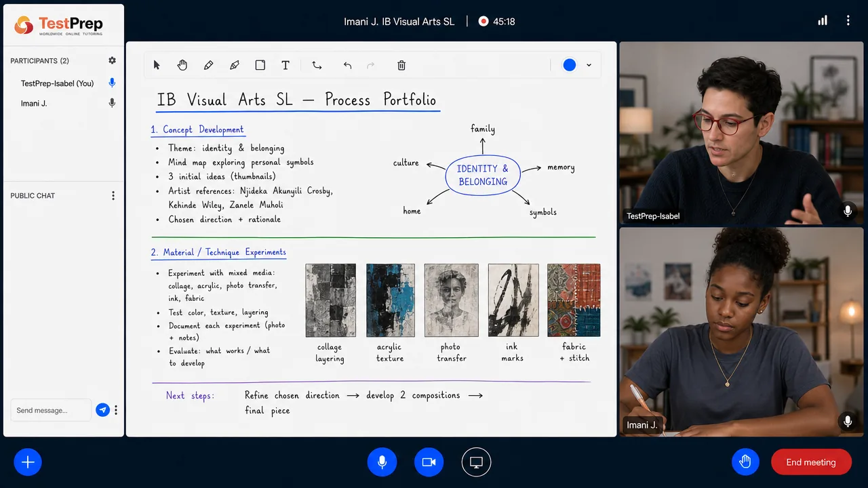Select the hand pan tool
This screenshot has height=488, width=868.
click(182, 65)
